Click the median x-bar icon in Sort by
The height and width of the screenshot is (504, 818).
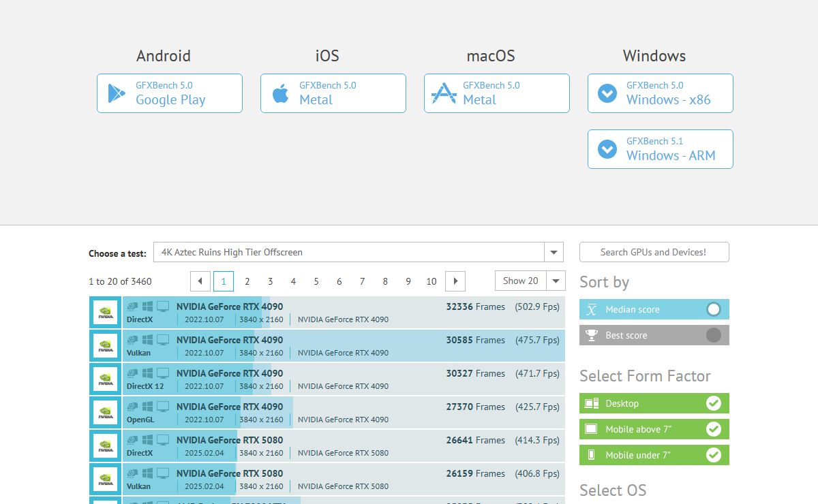592,309
